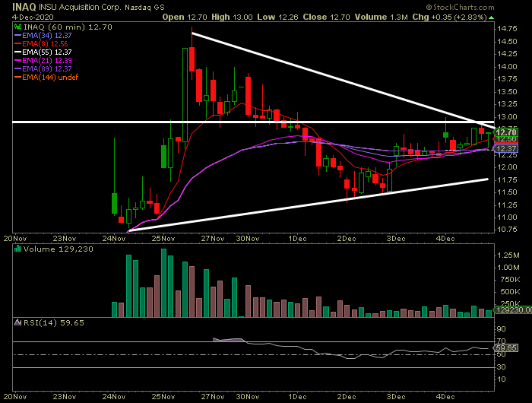Click the INAQ ticker symbol title

24,7
